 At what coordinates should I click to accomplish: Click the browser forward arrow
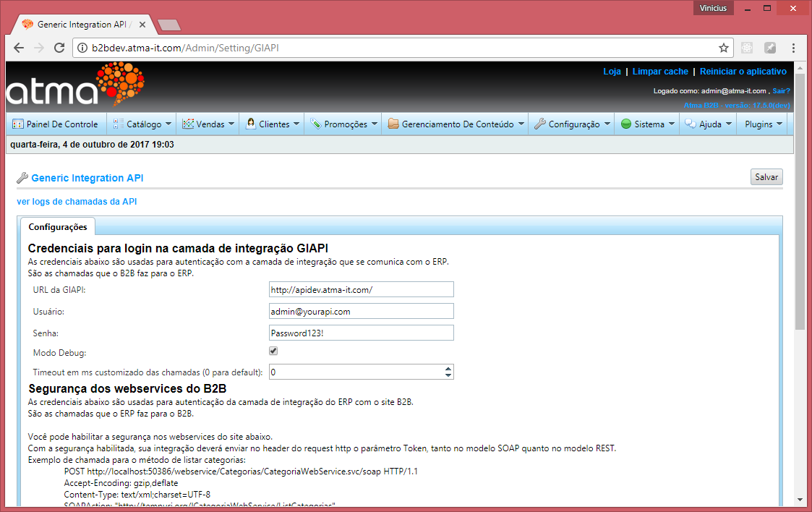pos(39,48)
